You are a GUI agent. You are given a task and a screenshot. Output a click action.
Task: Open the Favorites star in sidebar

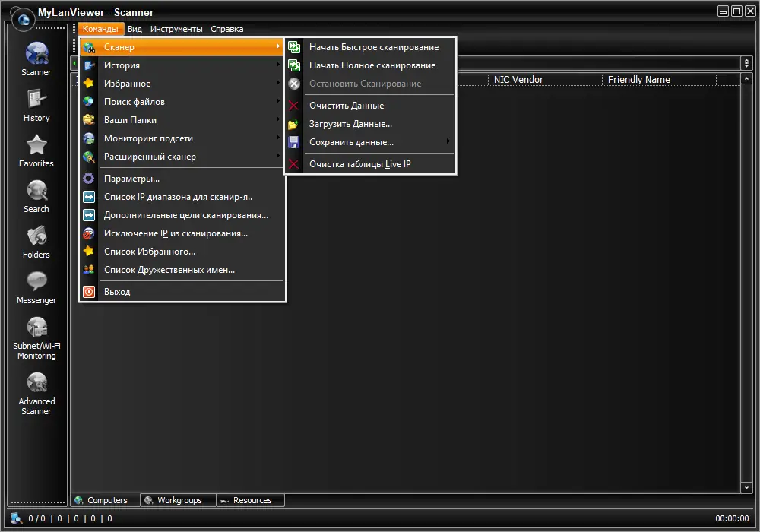(36, 144)
